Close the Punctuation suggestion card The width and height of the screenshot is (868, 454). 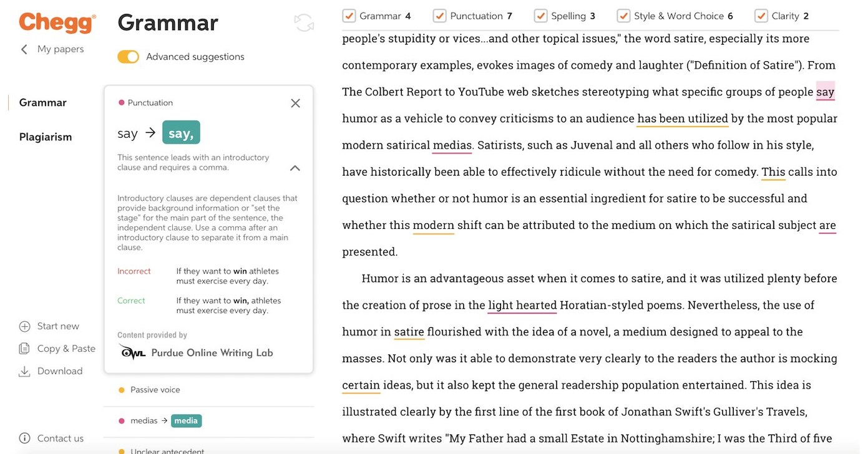coord(296,103)
